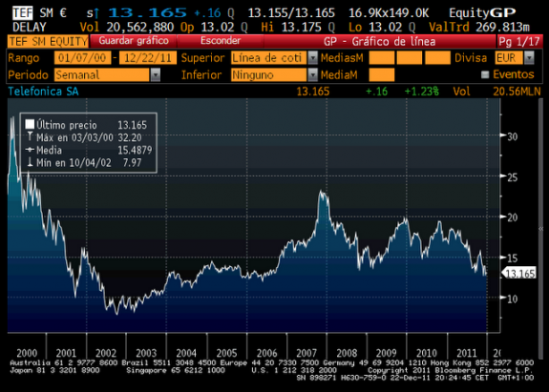This screenshot has width=549, height=392.
Task: Click the chart's right-side collapse handle
Action: point(541,229)
